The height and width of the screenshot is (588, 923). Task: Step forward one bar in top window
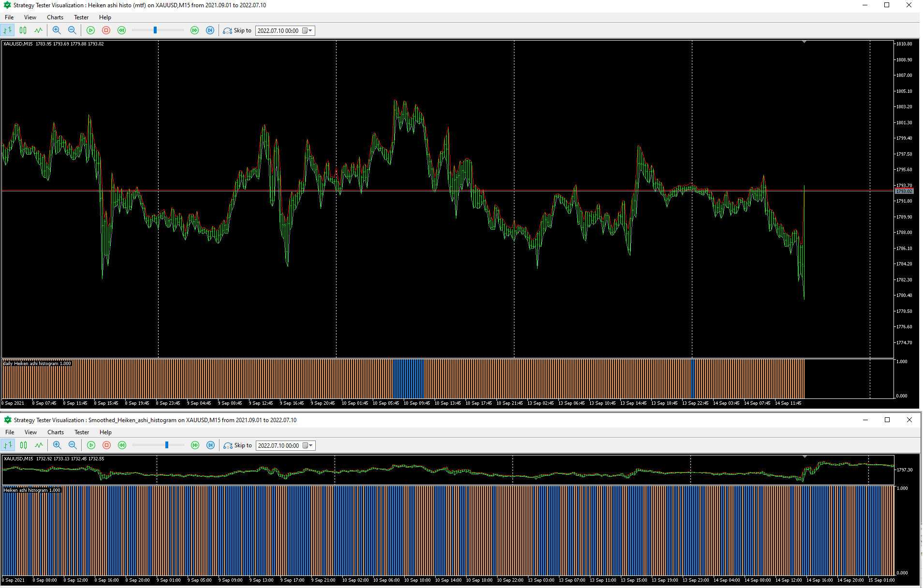pos(210,30)
